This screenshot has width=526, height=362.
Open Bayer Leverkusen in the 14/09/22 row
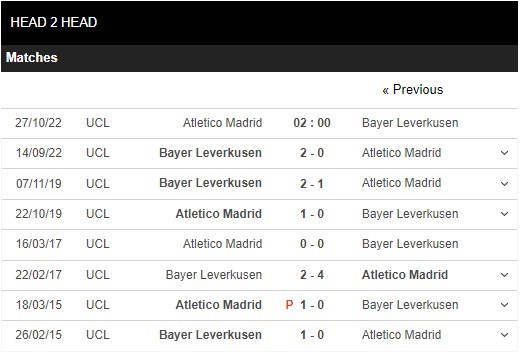coord(210,153)
